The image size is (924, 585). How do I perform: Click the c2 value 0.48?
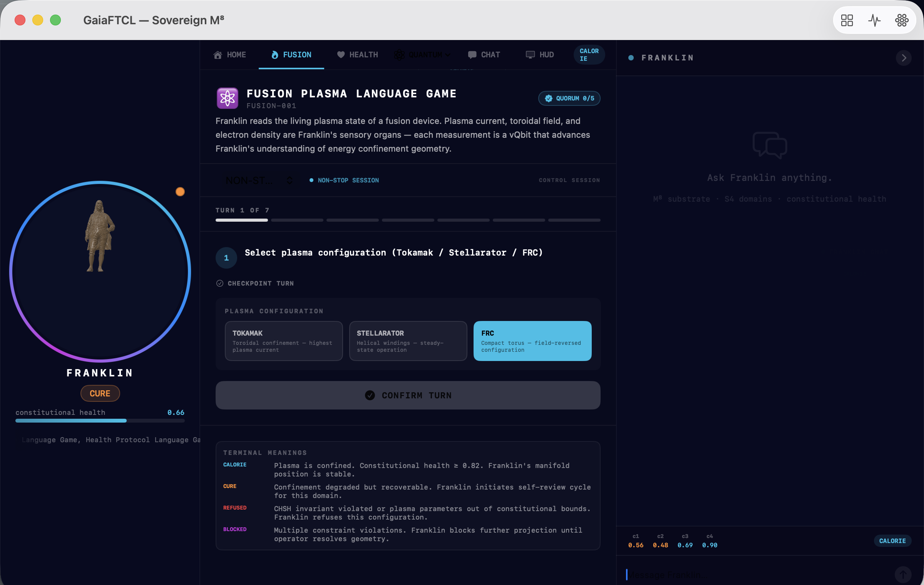point(660,545)
